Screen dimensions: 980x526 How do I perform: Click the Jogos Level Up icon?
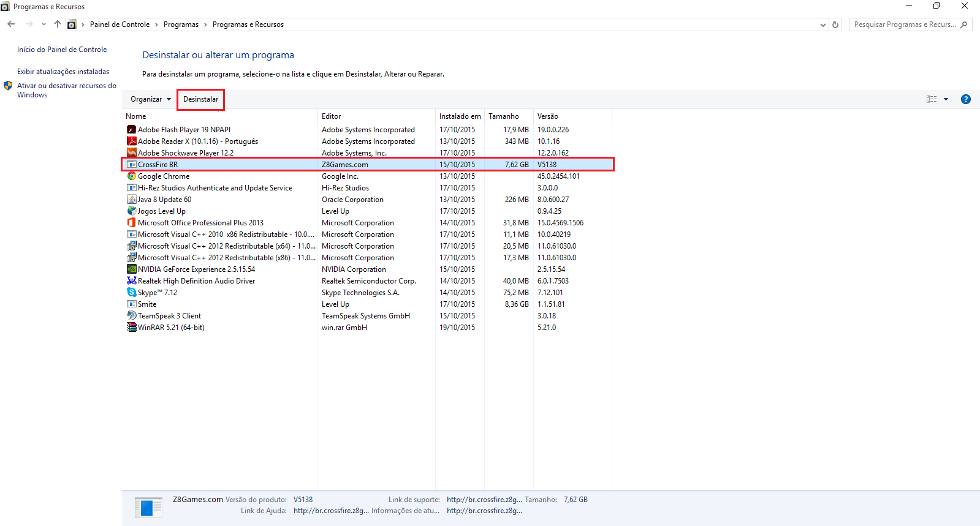click(131, 211)
